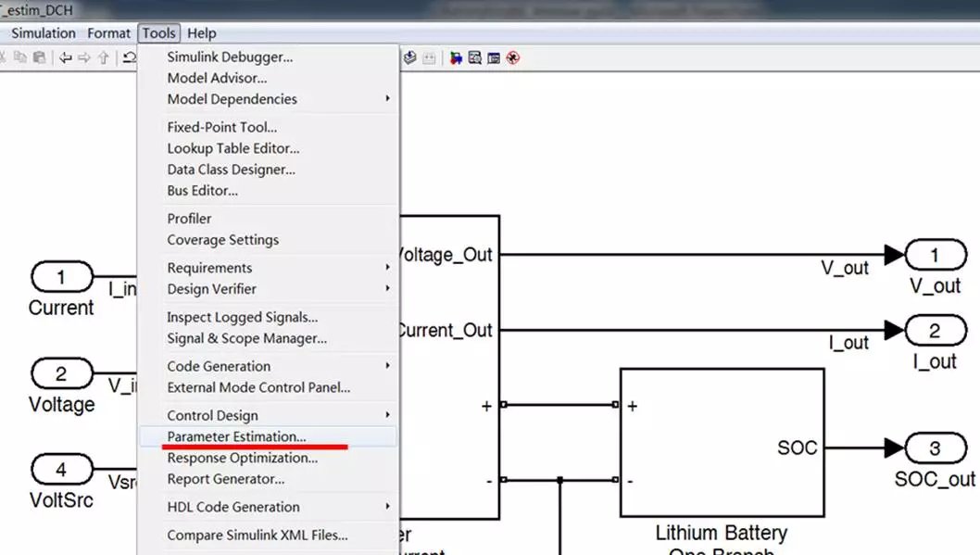Click the Paste icon in the toolbar

39,57
